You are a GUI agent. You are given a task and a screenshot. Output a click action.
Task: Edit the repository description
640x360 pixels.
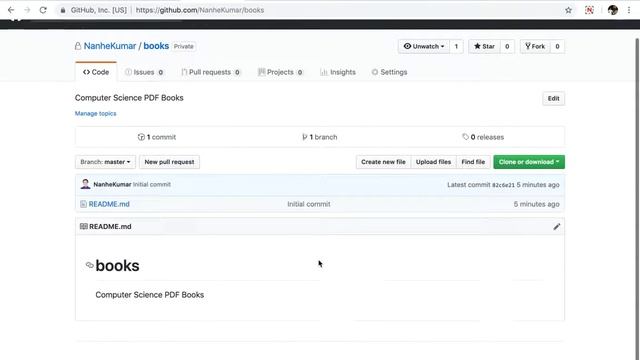(x=553, y=98)
